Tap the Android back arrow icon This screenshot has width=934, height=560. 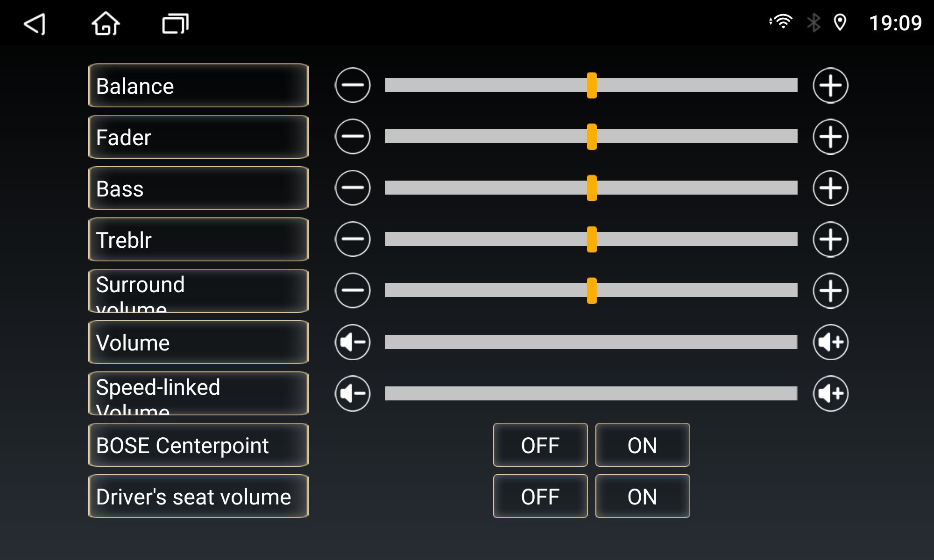click(35, 23)
